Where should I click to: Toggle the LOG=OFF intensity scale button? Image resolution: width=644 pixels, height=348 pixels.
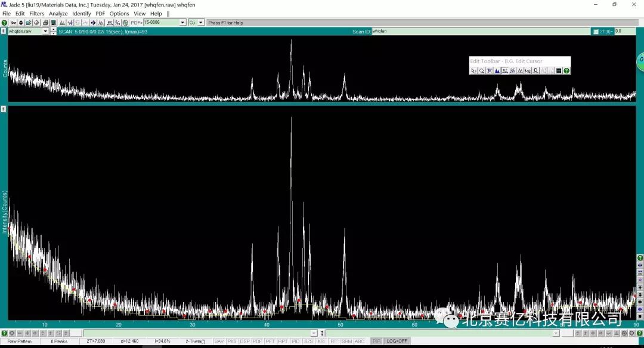397,341
